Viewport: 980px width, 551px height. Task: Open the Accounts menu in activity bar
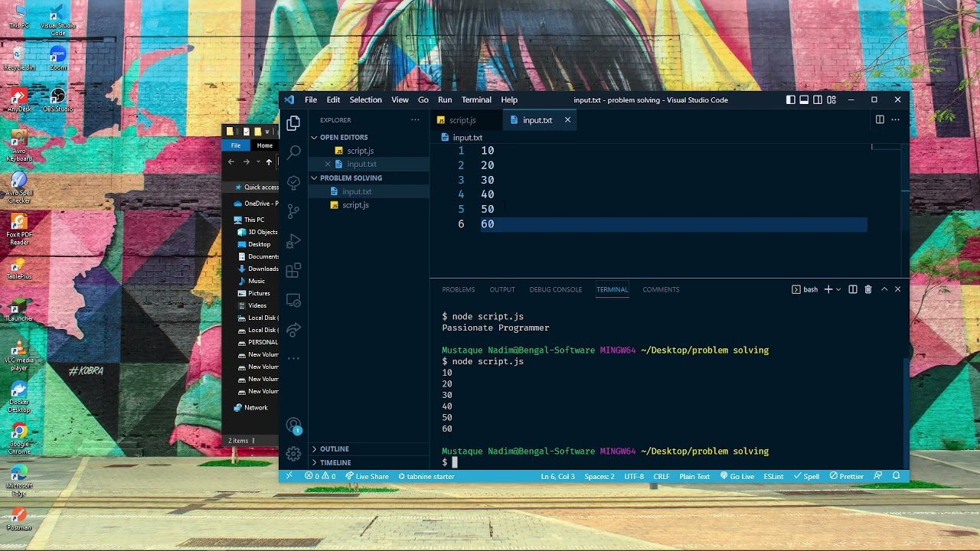point(293,425)
